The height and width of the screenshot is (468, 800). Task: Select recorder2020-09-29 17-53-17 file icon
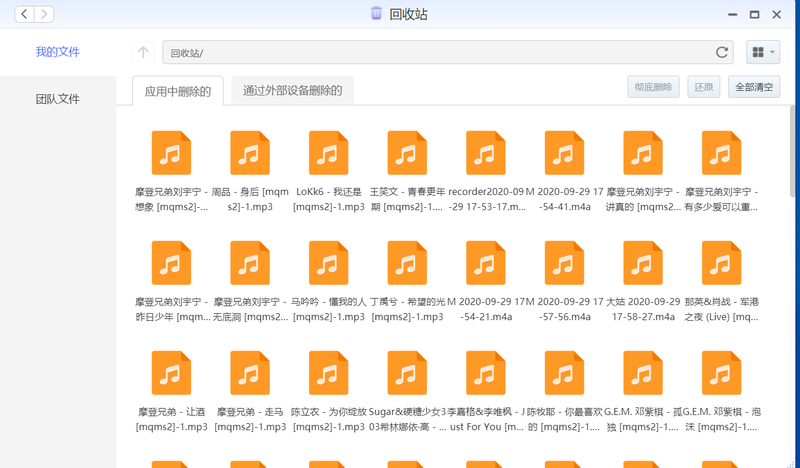(x=486, y=153)
